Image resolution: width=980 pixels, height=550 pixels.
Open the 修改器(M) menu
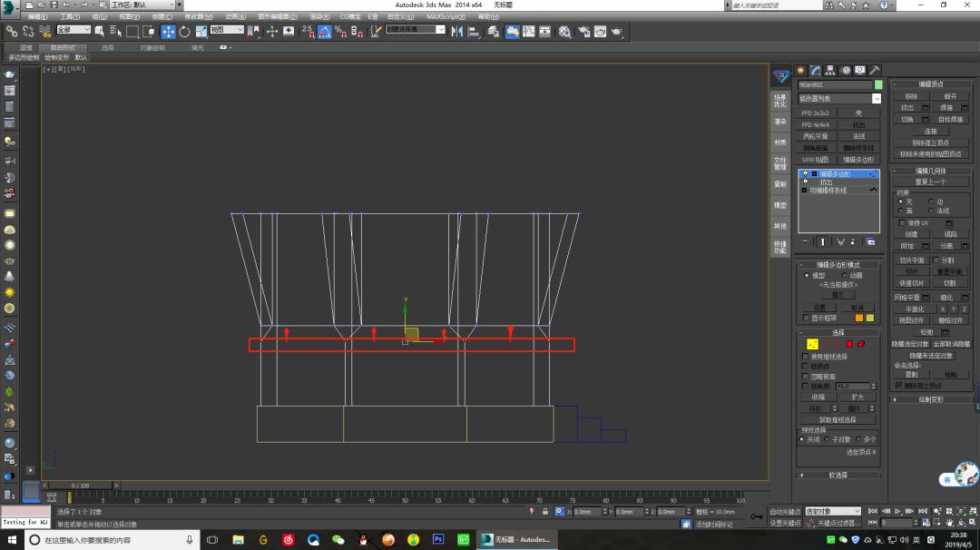[x=199, y=17]
